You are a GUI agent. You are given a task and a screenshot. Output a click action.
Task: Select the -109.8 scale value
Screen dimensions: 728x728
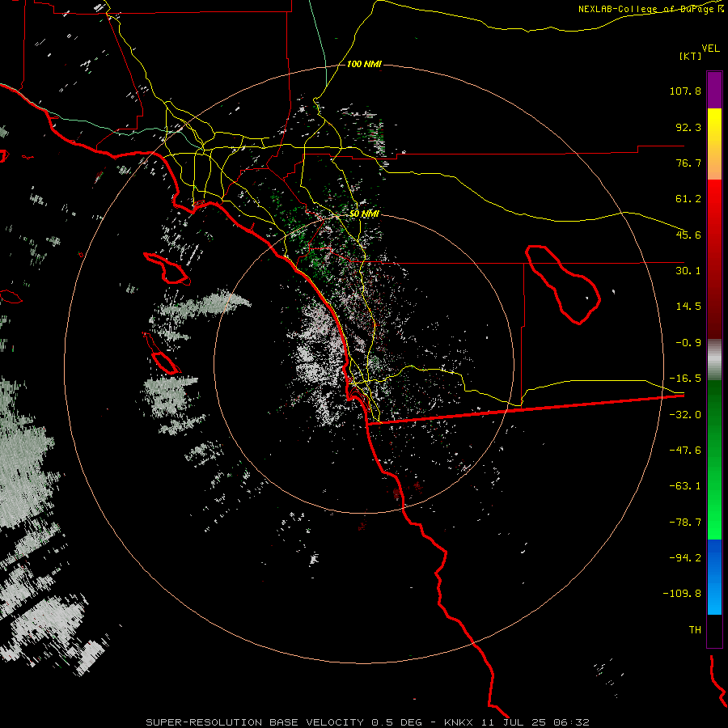coord(682,594)
